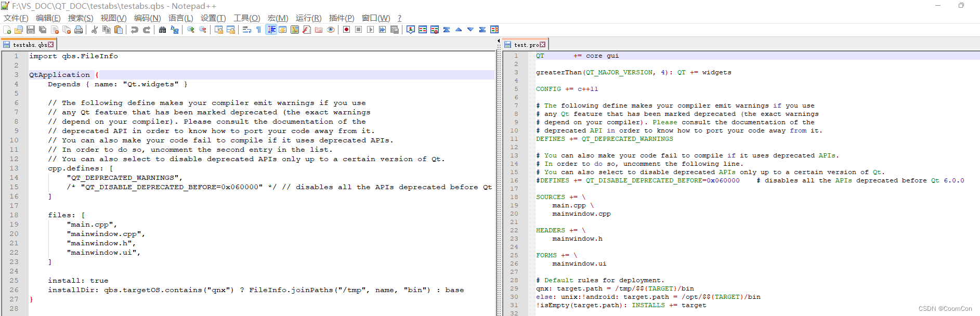Viewport: 980px width, 316px height.
Task: Select the test.pro tab
Action: click(x=526, y=45)
